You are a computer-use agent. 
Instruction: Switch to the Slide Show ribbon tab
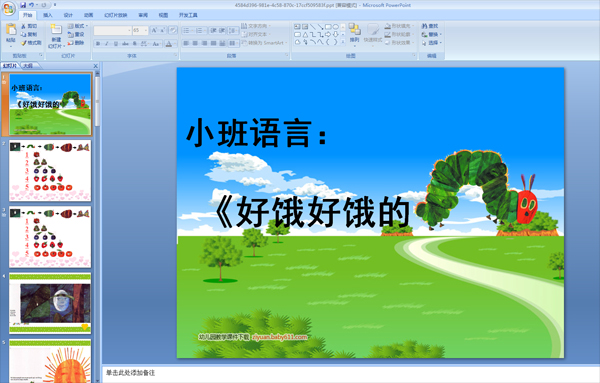tap(116, 15)
